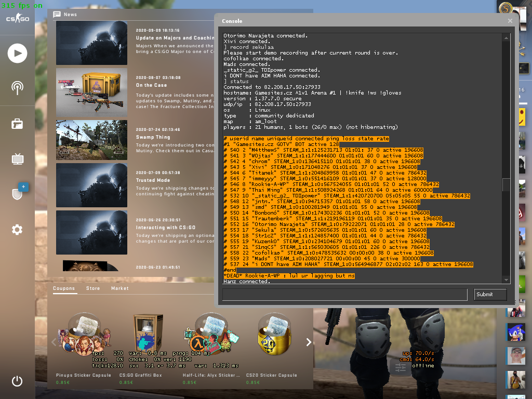Click the Console scrollbar down arrow
The width and height of the screenshot is (532, 399).
pyautogui.click(x=506, y=280)
